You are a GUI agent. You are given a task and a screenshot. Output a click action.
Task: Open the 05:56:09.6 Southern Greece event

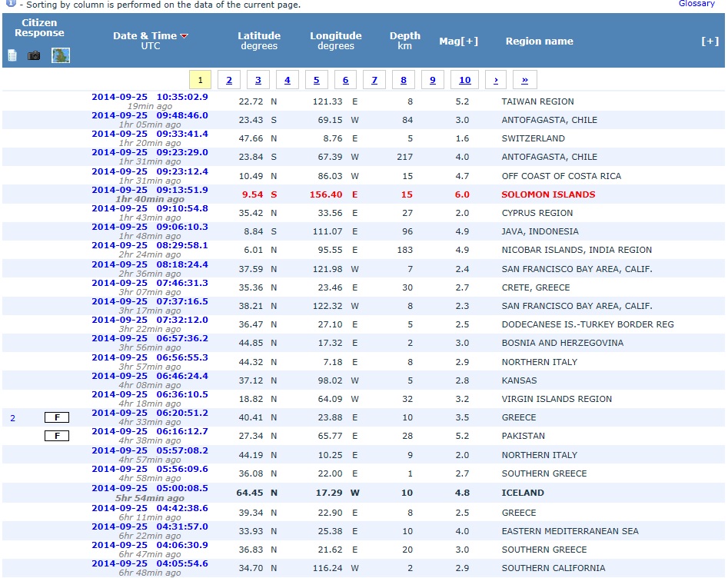click(149, 469)
